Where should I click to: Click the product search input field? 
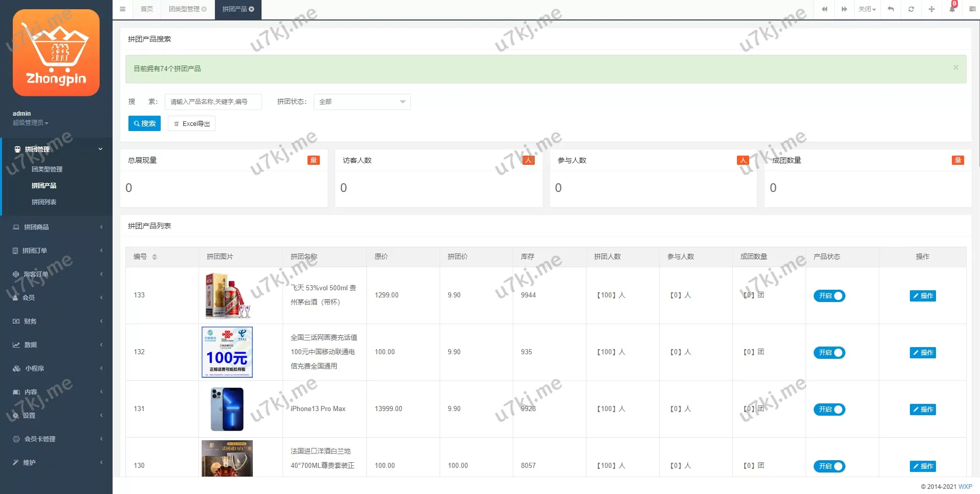tap(213, 102)
